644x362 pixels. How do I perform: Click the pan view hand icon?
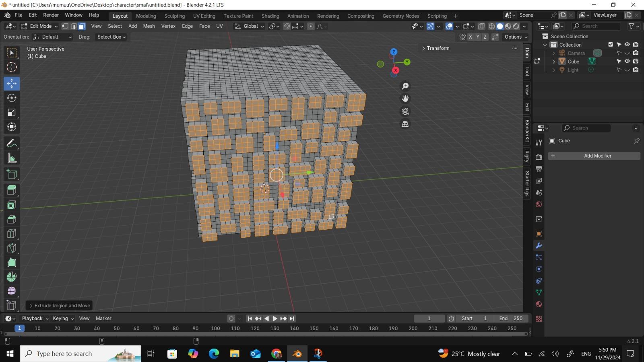point(405,99)
